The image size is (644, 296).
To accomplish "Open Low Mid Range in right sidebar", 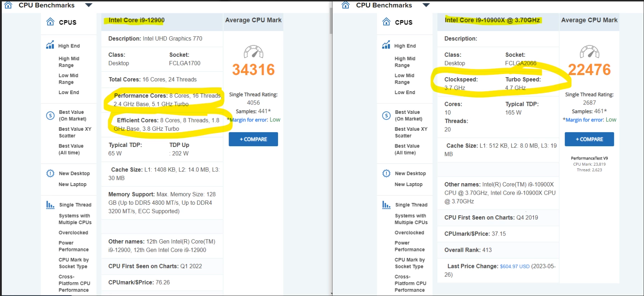I will click(404, 79).
